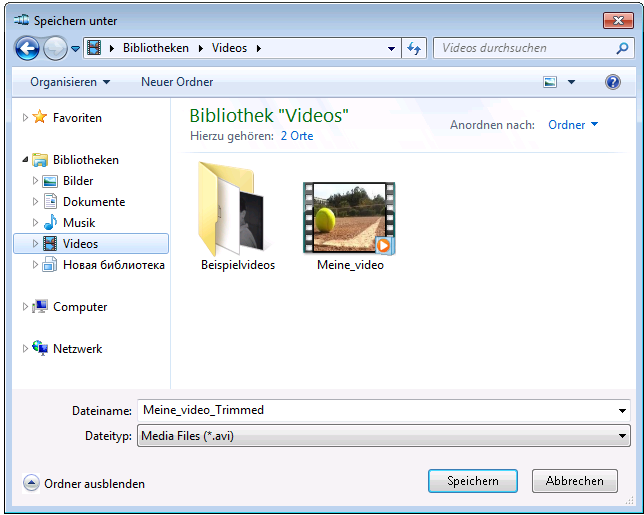Refresh the Videos folder view
The image size is (644, 515).
(414, 48)
